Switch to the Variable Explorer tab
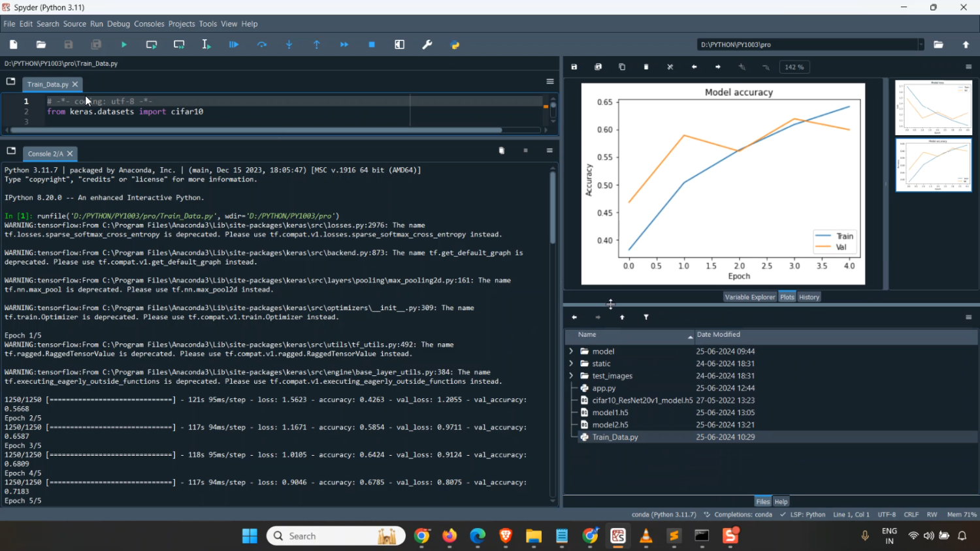 point(749,297)
